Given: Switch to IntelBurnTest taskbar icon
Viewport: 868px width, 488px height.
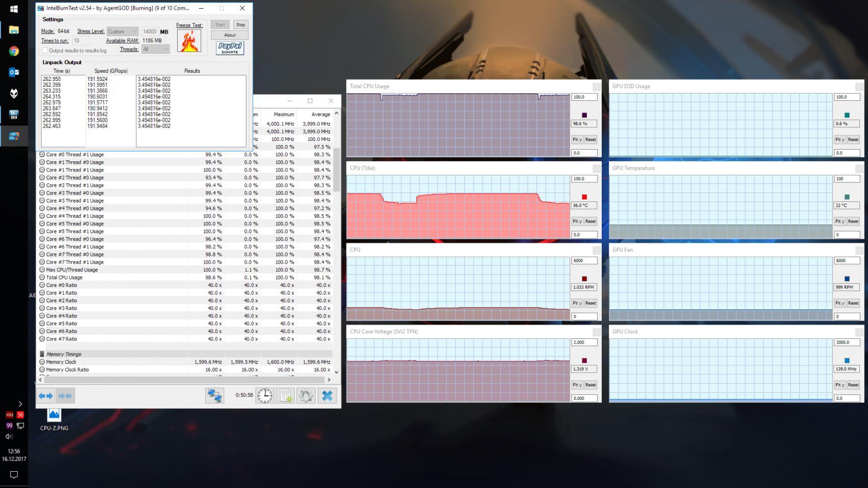Looking at the screenshot, I should [x=14, y=136].
